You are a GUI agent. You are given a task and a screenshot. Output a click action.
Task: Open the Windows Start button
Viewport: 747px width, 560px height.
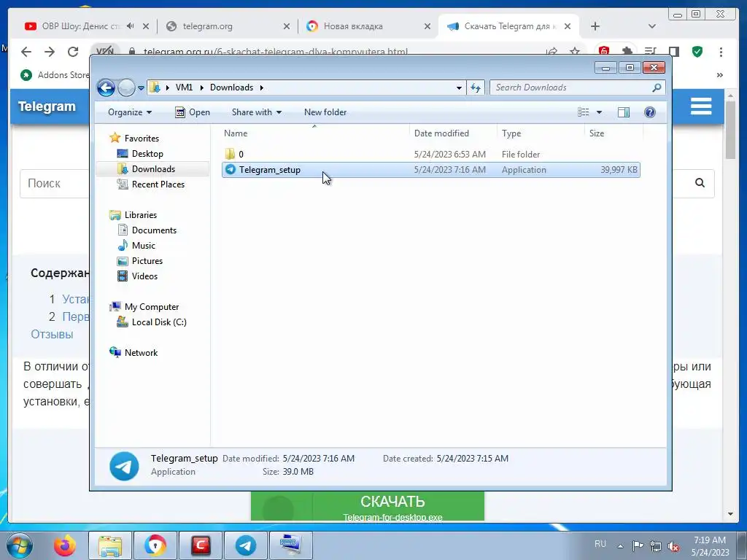19,545
